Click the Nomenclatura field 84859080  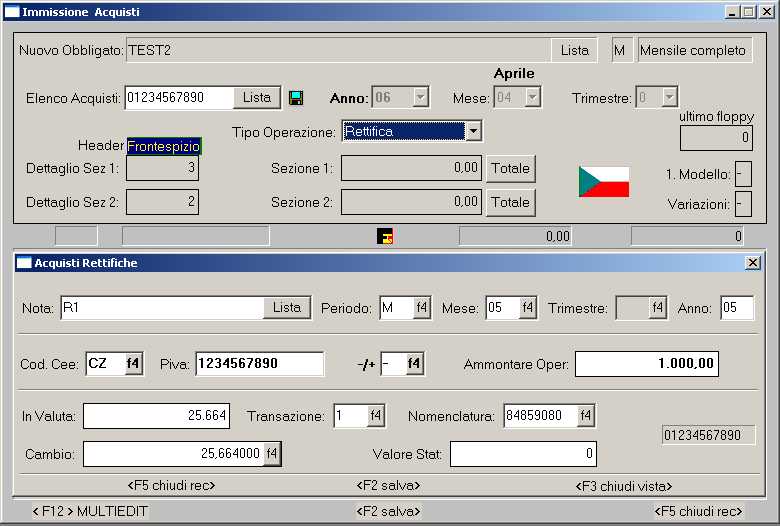pos(540,416)
